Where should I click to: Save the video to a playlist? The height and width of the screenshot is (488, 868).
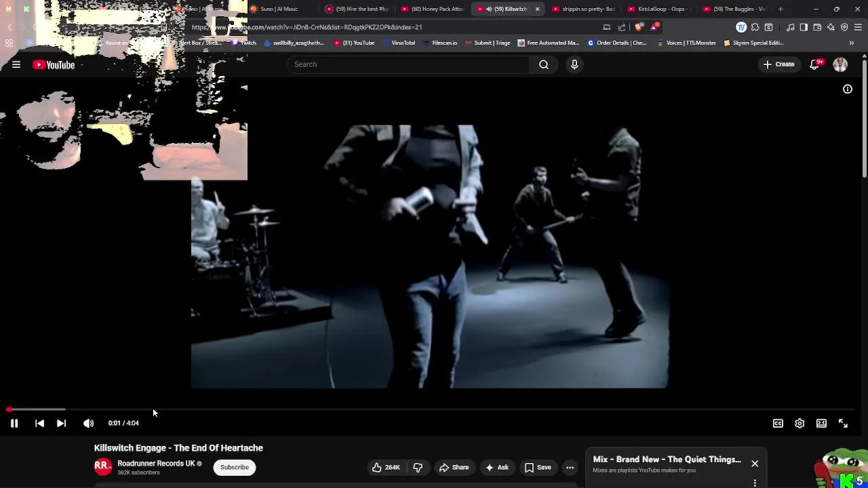[x=538, y=467]
